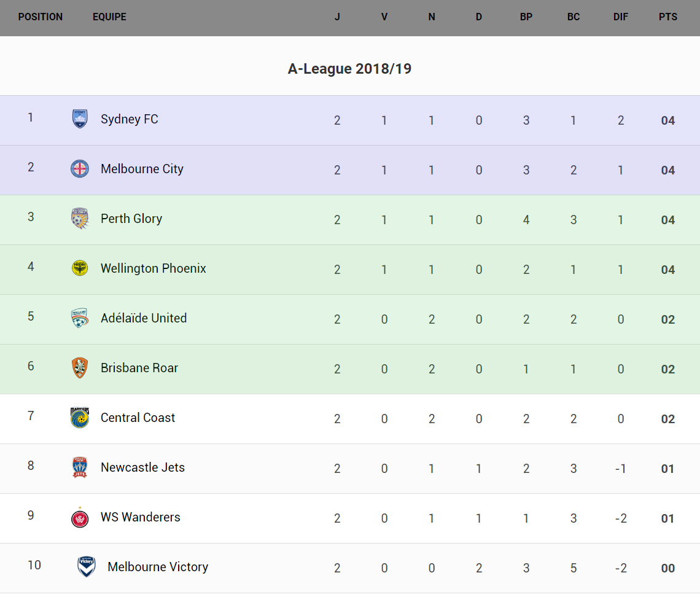Image resolution: width=700 pixels, height=597 pixels.
Task: Click Perth Glory's 04 points value
Action: 668,220
